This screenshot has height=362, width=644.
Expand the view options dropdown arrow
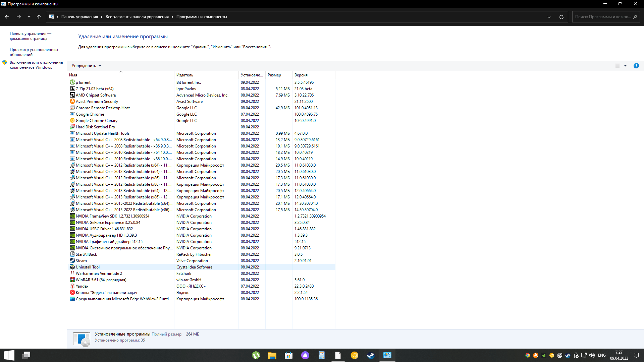coord(625,66)
